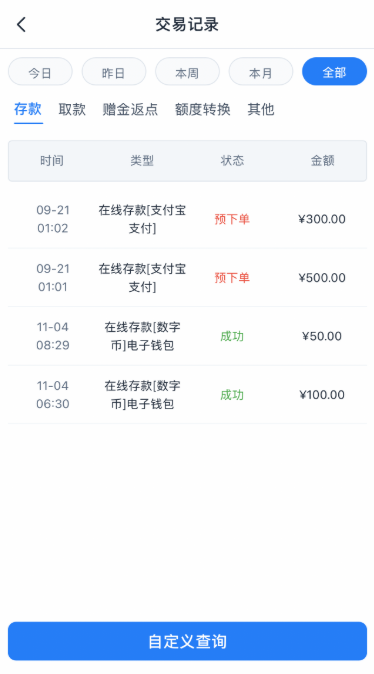Open the ¥500.00 Alipay deposit record

click(x=187, y=278)
